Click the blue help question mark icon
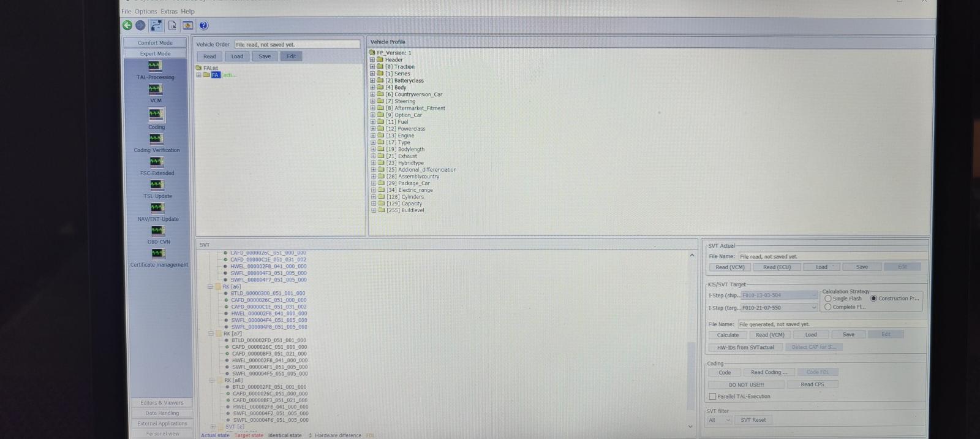This screenshot has width=980, height=439. click(x=203, y=25)
